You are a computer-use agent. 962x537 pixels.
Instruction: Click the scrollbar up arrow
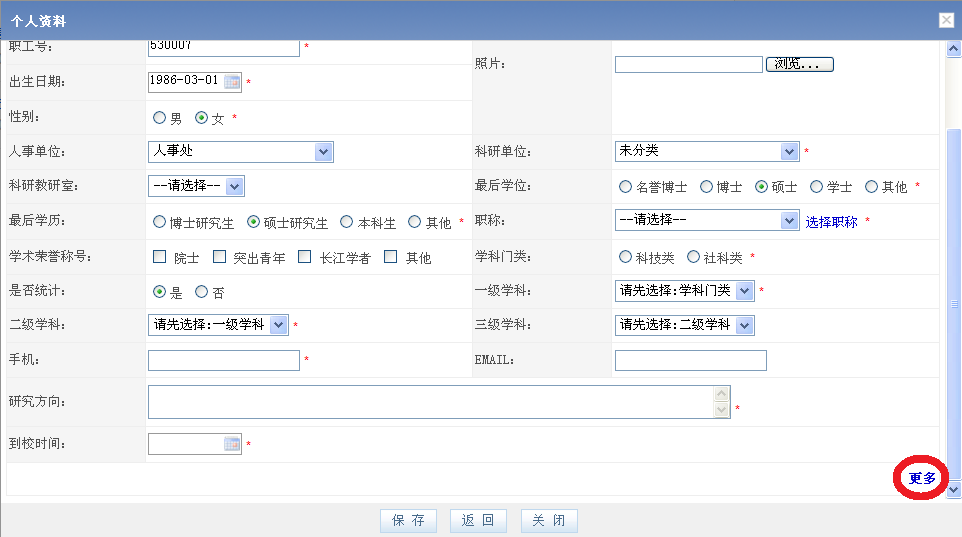pyautogui.click(x=953, y=47)
